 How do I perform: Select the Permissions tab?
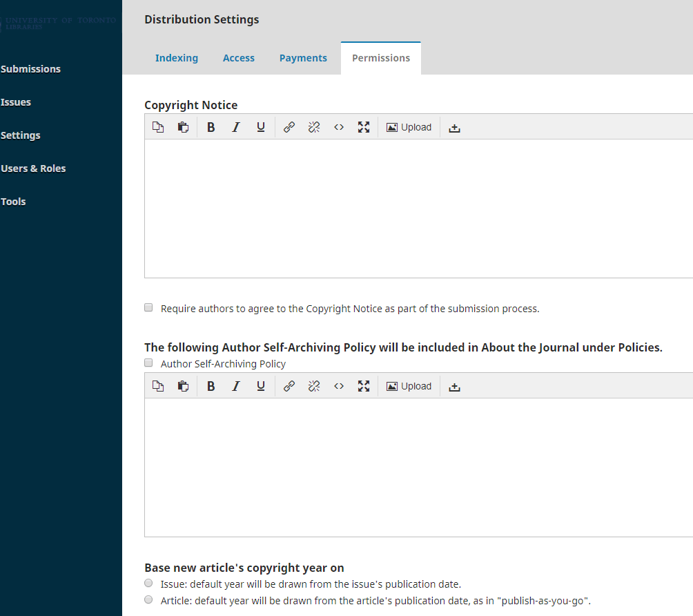(x=381, y=58)
